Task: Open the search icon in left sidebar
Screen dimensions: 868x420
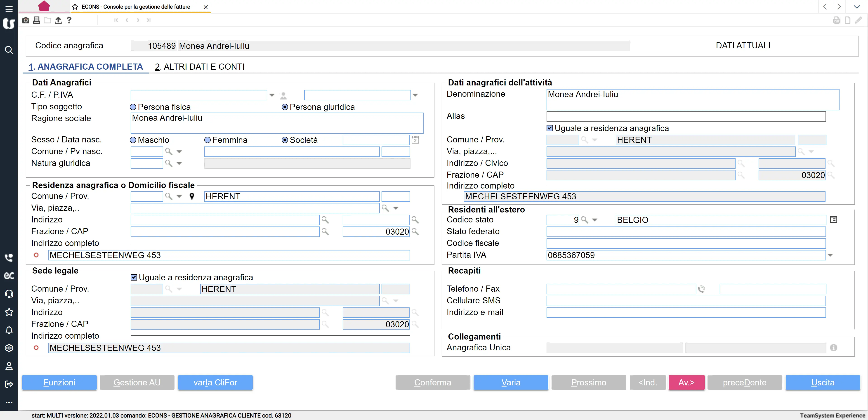Action: click(x=9, y=50)
